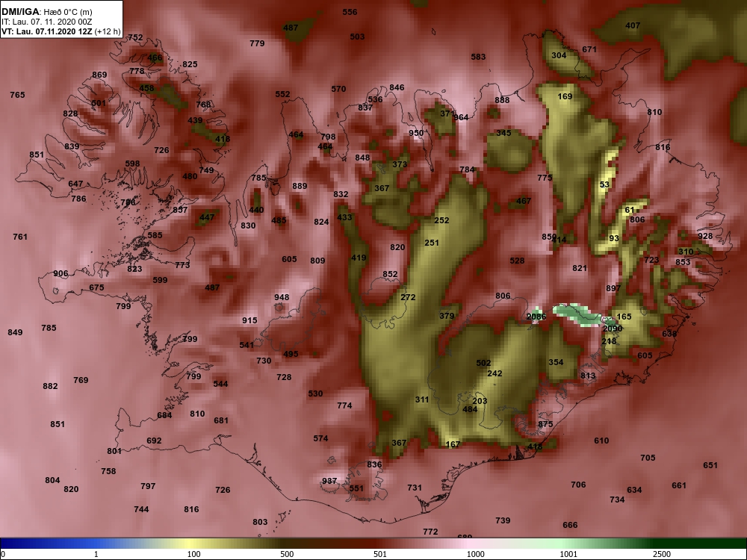The height and width of the screenshot is (560, 747).
Task: Select the height value 671
Action: [589, 49]
